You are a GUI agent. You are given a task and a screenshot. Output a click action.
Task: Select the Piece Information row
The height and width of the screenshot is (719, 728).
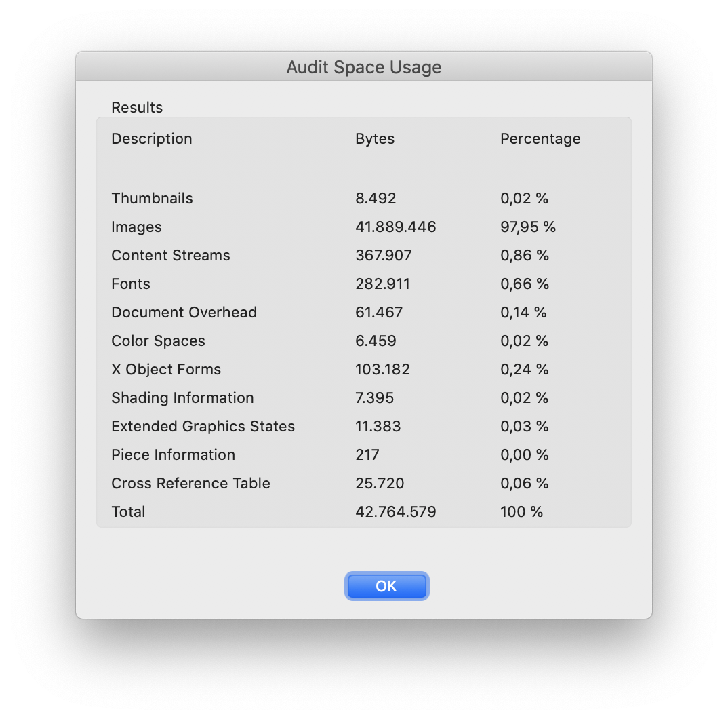click(x=173, y=454)
